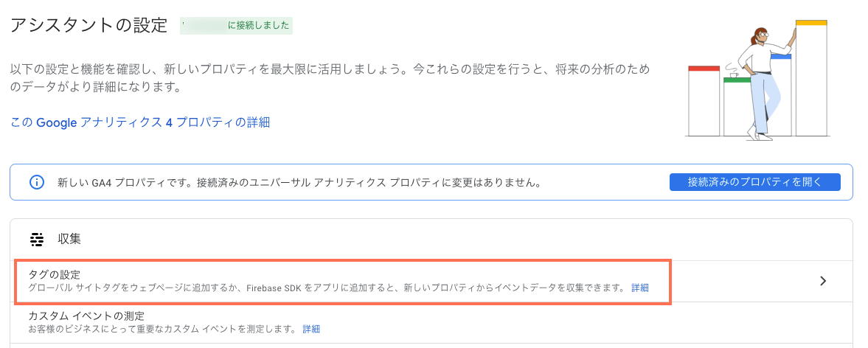Click the GA4 property notice text
The width and height of the screenshot is (868, 348).
pyautogui.click(x=299, y=182)
